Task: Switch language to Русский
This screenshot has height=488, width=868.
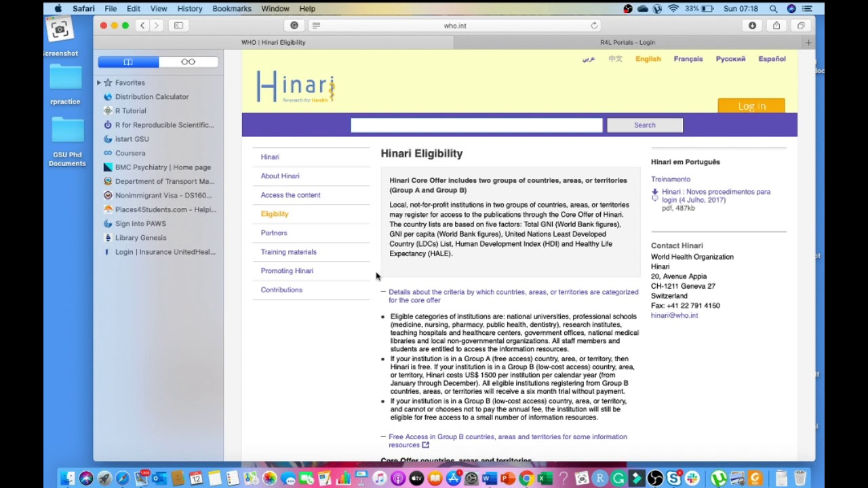Action: point(730,59)
